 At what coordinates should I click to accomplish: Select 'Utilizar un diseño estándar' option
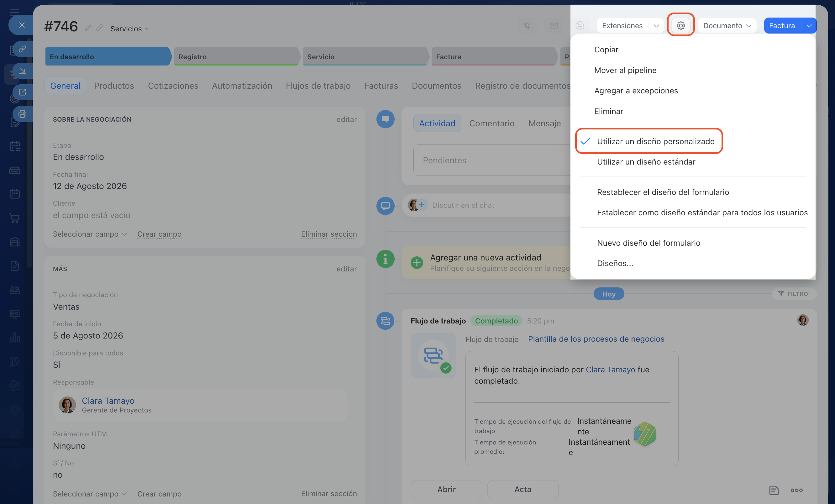pyautogui.click(x=646, y=162)
